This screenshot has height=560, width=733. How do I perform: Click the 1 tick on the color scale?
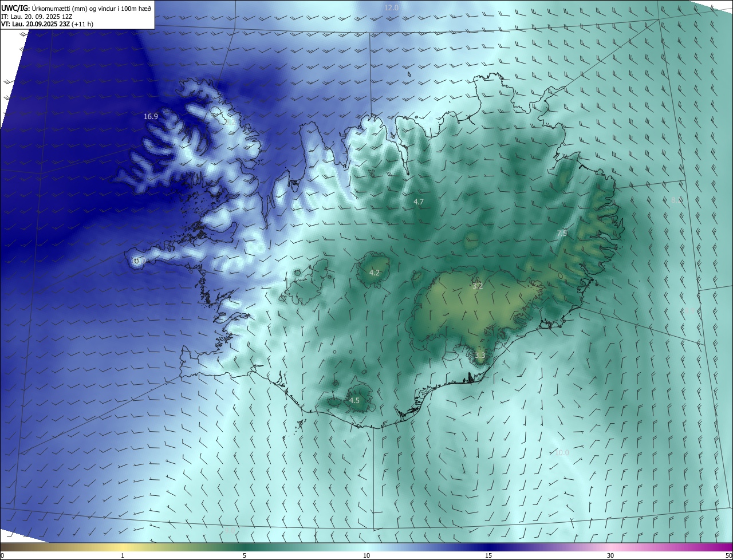pyautogui.click(x=123, y=555)
